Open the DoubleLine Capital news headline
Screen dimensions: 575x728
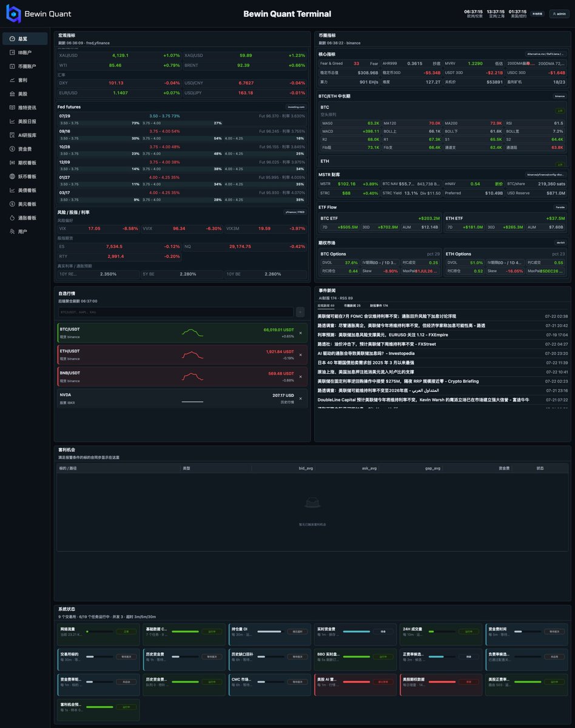click(x=423, y=400)
